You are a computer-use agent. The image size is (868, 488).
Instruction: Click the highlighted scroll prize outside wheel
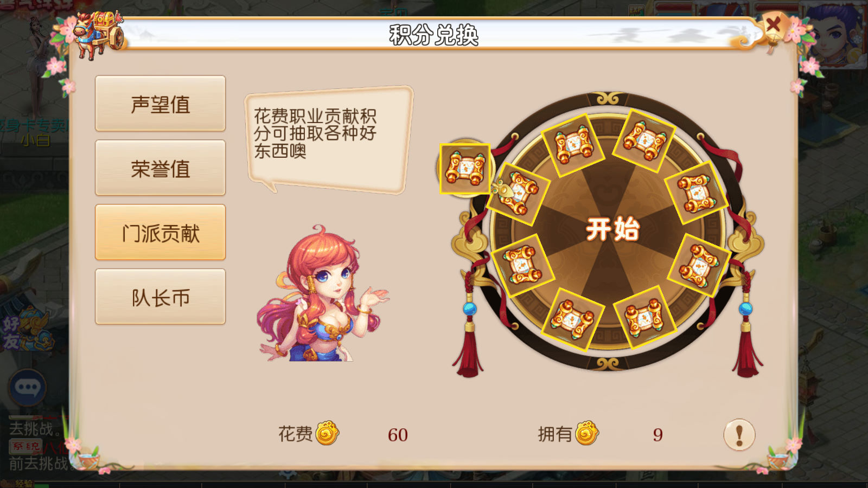pyautogui.click(x=465, y=169)
